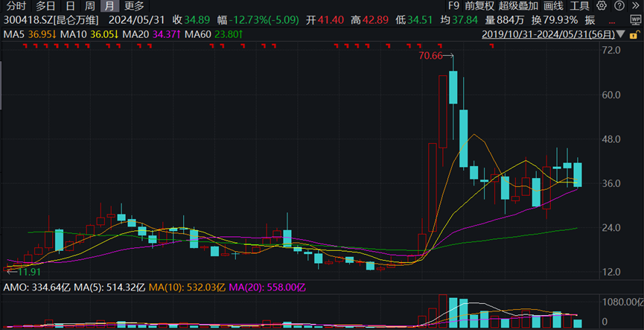Switch to the 分时 intraday tab
Screen dimensions: 644x330
pyautogui.click(x=16, y=6)
